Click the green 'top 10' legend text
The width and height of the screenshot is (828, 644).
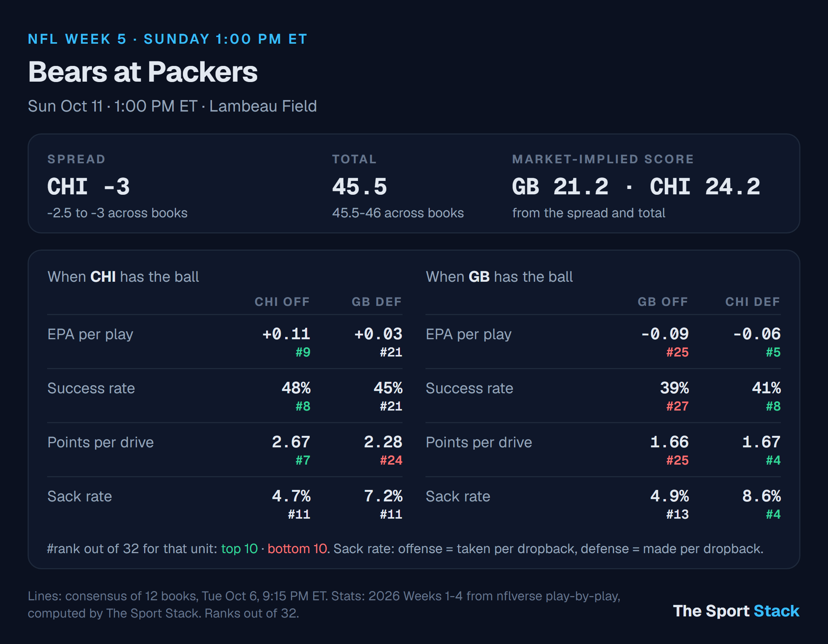[x=240, y=549]
